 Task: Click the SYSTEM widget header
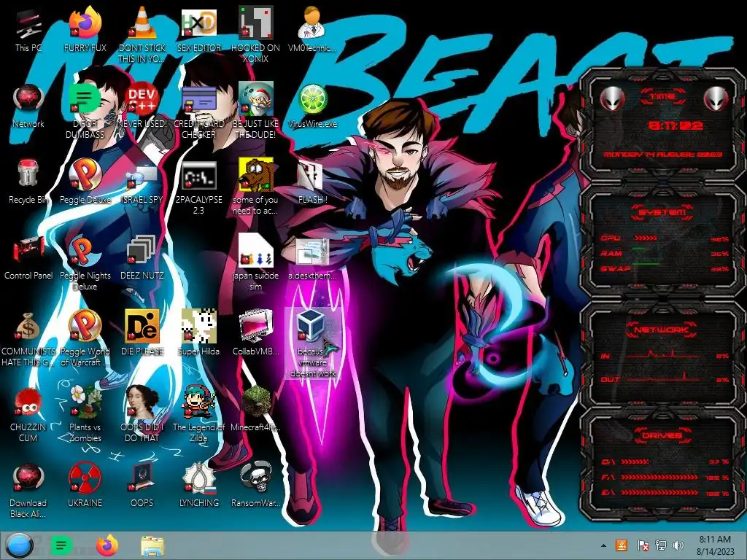662,212
